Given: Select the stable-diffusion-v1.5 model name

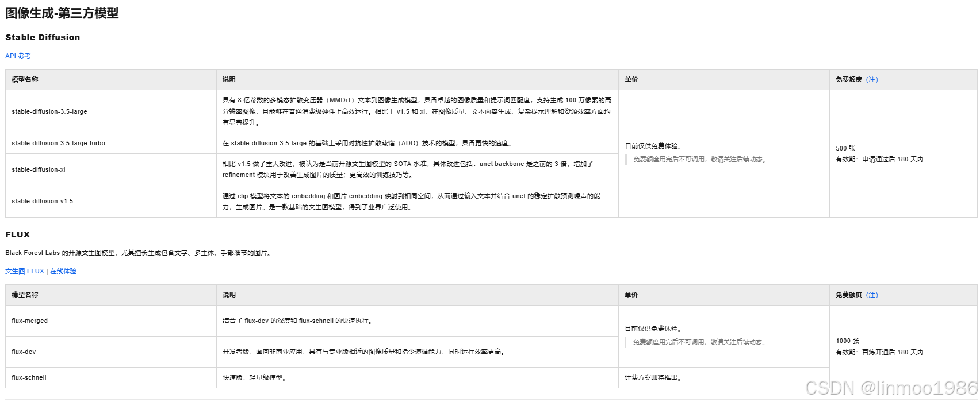Looking at the screenshot, I should point(43,201).
